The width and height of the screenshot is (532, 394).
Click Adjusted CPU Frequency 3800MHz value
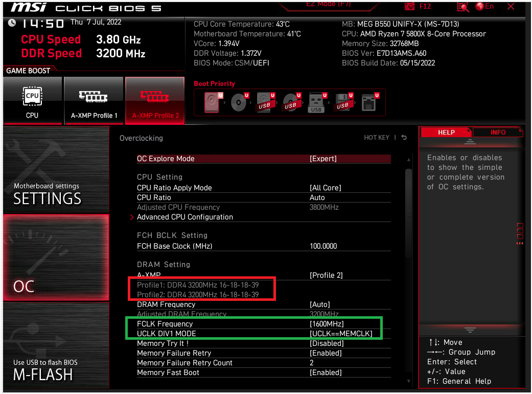[324, 207]
